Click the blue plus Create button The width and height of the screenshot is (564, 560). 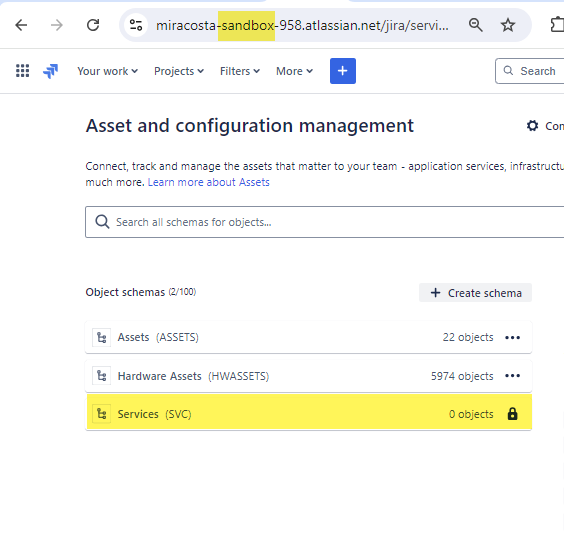point(343,71)
